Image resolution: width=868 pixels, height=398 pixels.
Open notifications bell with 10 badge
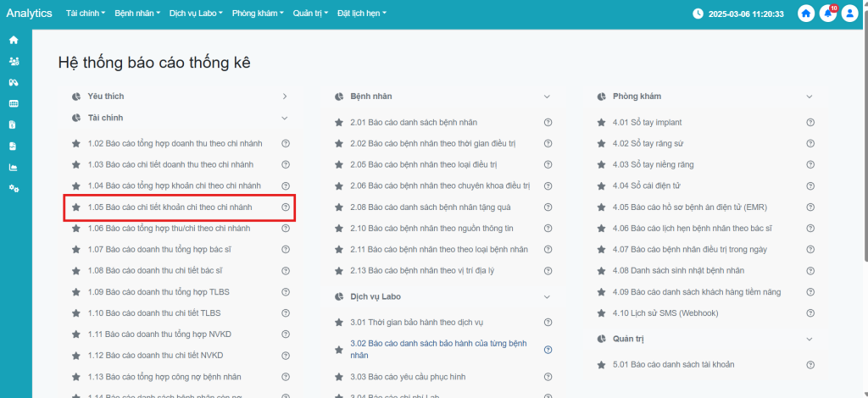coord(827,14)
